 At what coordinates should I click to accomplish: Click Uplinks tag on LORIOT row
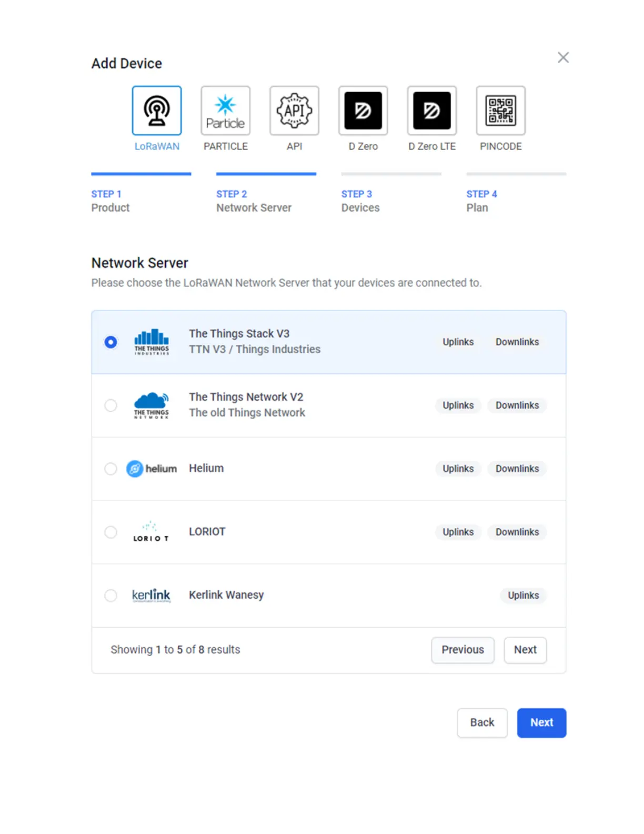pos(458,532)
